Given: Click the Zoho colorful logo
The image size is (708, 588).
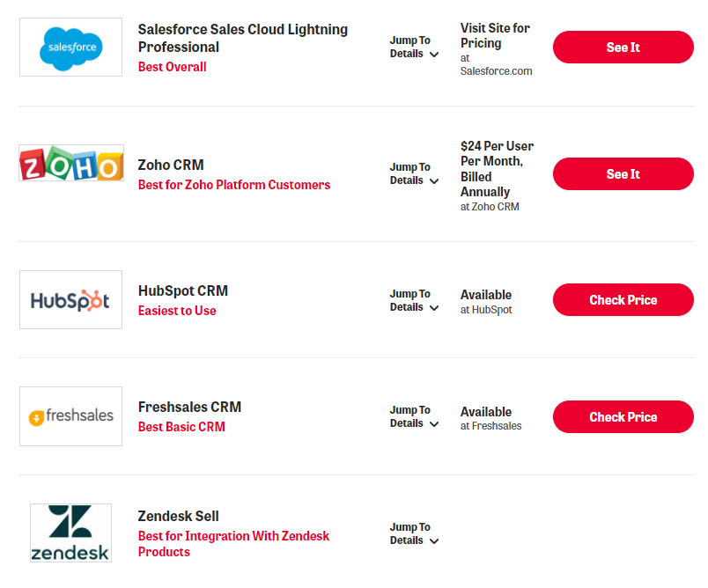Looking at the screenshot, I should point(70,164).
